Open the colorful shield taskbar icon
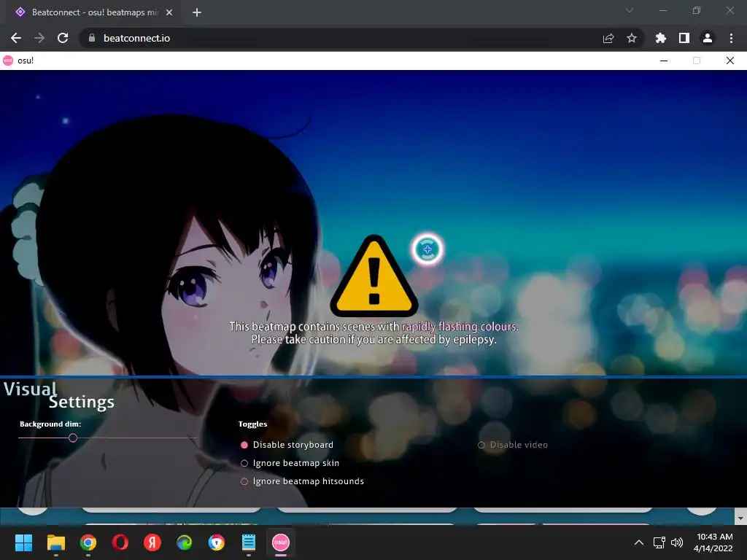Viewport: 747px width, 560px height. (x=217, y=542)
